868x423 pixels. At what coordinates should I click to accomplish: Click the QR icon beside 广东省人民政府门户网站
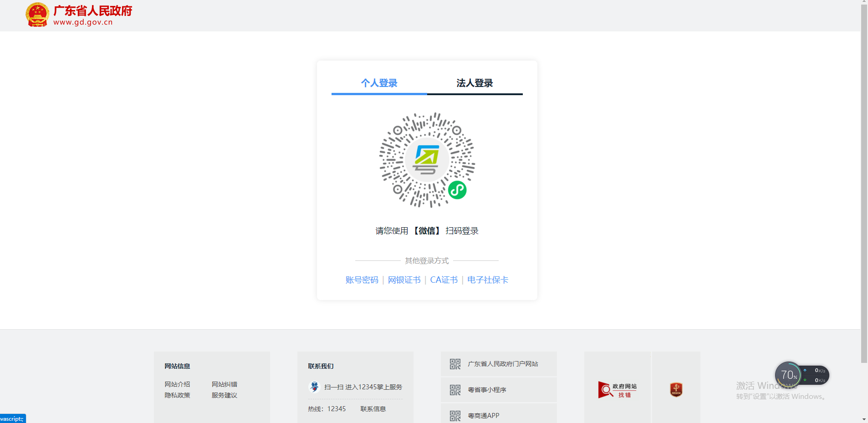pos(455,364)
